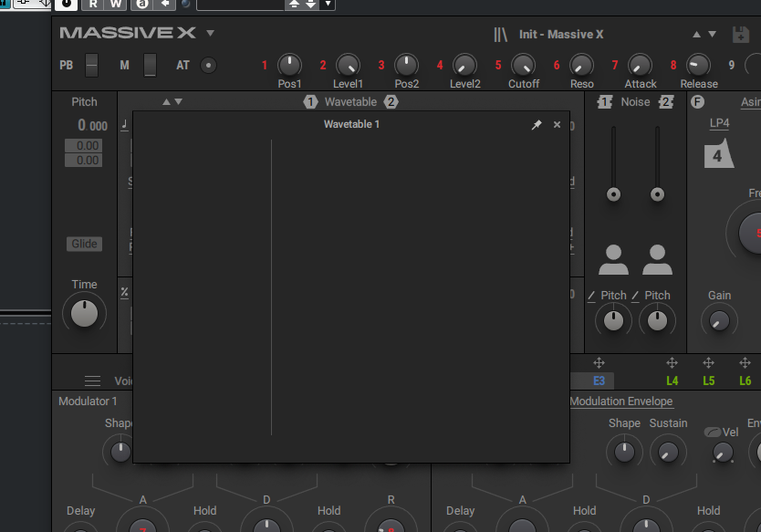This screenshot has height=532, width=761.
Task: Select previous preset with up arrow
Action: [696, 35]
